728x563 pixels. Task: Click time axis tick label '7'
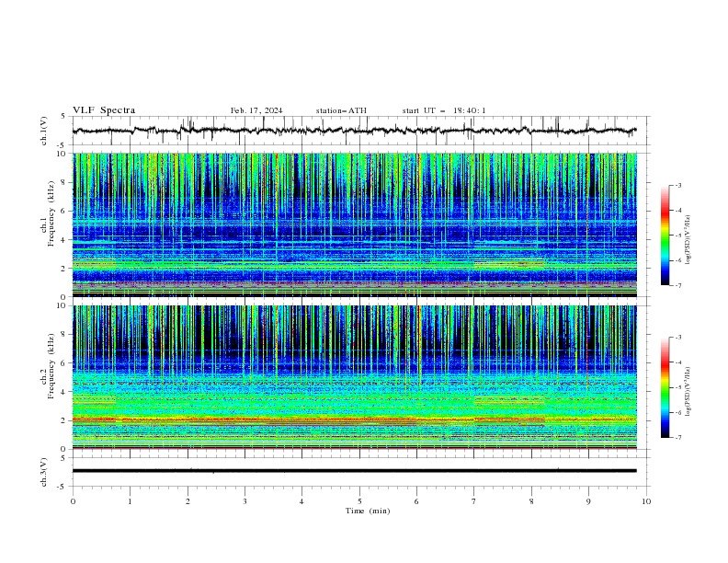click(474, 501)
